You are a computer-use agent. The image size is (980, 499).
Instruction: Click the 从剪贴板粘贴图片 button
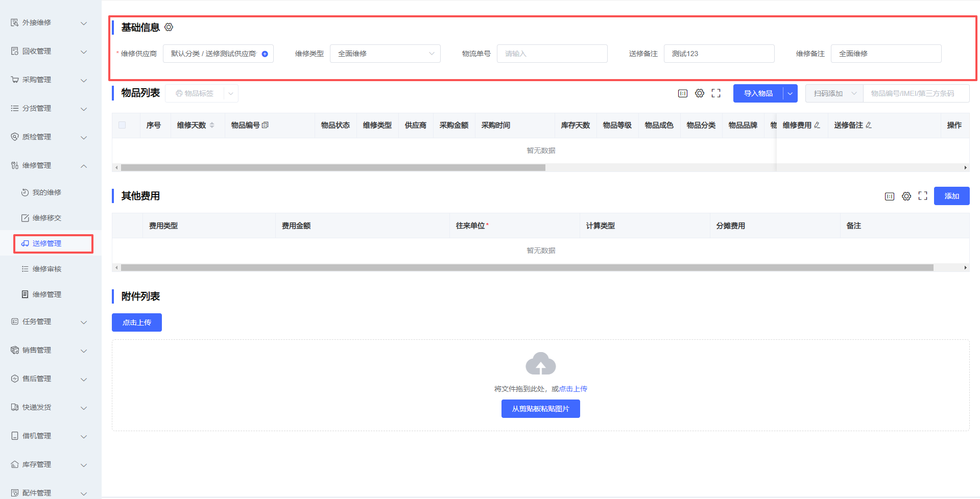(x=540, y=409)
